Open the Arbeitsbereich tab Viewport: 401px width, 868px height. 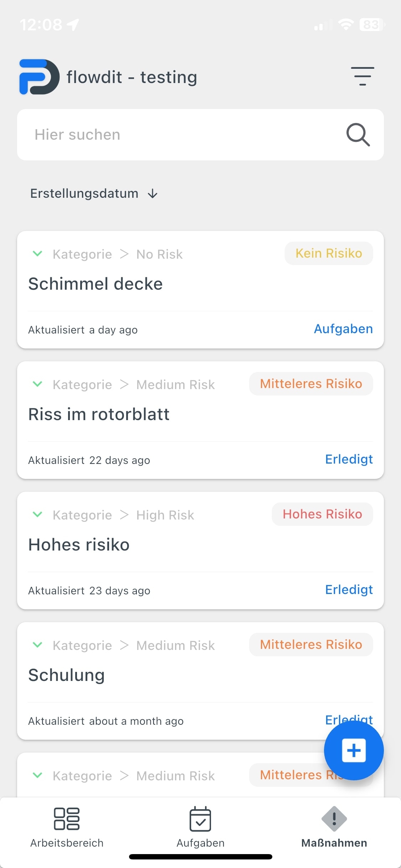pyautogui.click(x=67, y=827)
